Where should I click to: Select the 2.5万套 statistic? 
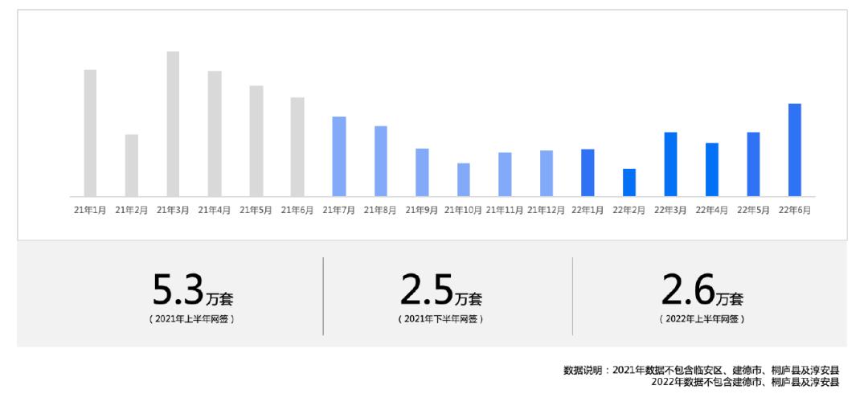click(440, 289)
